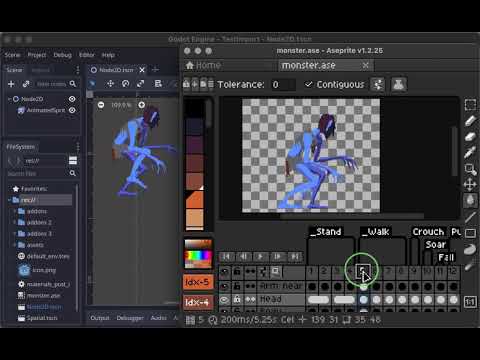480x360 pixels.
Task: Go to first frame in Aseprite timeline
Action: pyautogui.click(x=227, y=256)
